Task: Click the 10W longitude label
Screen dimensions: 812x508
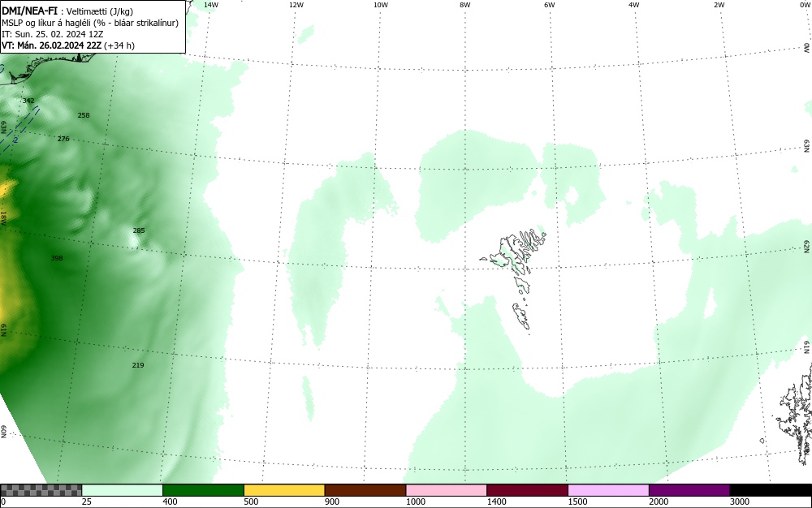Action: coord(381,5)
